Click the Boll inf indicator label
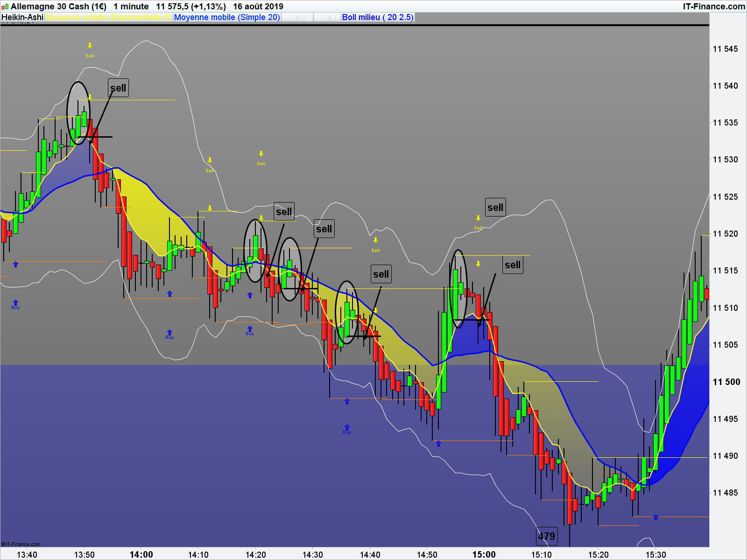The height and width of the screenshot is (560, 747). click(327, 17)
